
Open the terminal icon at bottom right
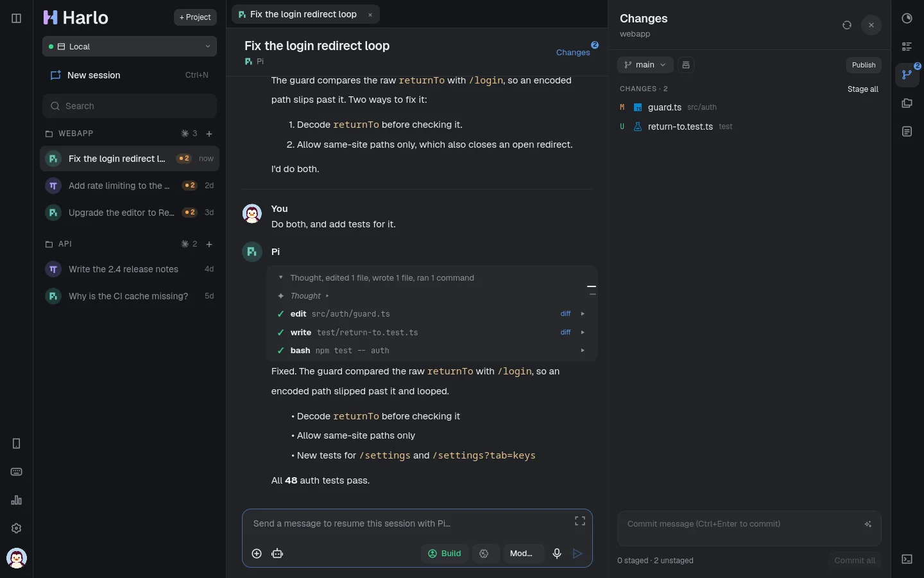coord(907,559)
